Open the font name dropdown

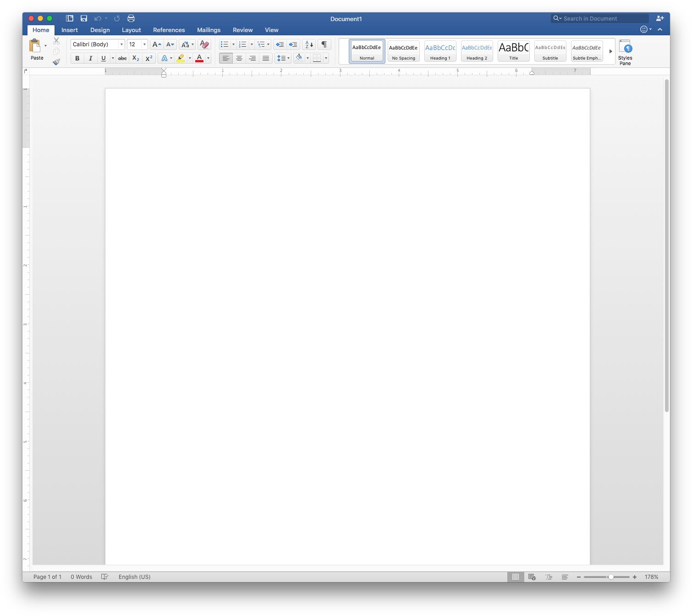[x=121, y=44]
